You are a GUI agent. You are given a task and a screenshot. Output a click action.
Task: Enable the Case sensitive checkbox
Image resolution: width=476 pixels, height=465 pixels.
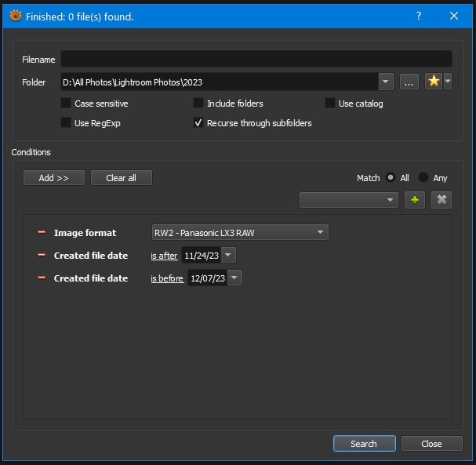66,103
